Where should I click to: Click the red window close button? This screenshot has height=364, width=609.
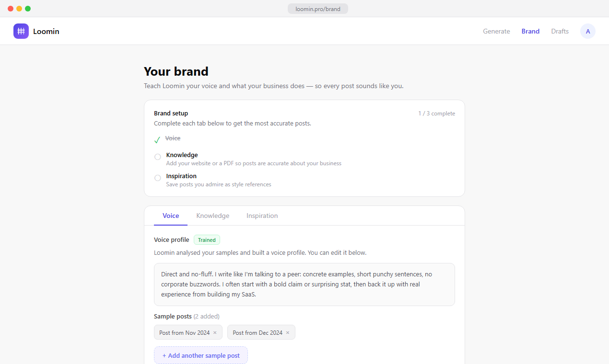pos(11,9)
